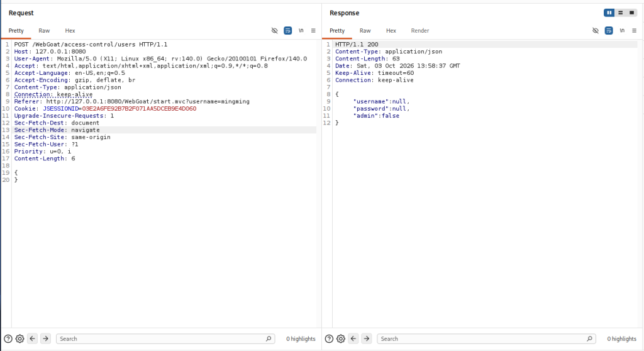Click the HTTP/1.1 200 status line

tap(357, 45)
